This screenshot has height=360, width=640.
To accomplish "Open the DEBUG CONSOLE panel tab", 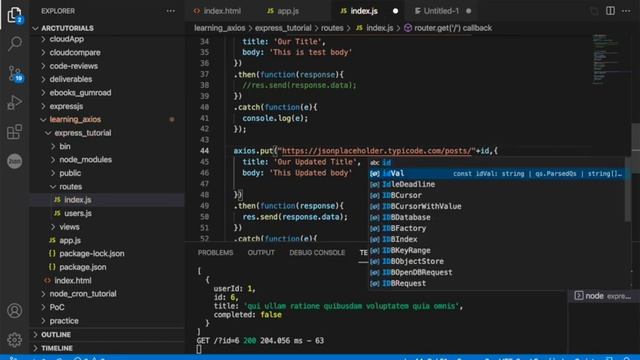I will point(317,253).
